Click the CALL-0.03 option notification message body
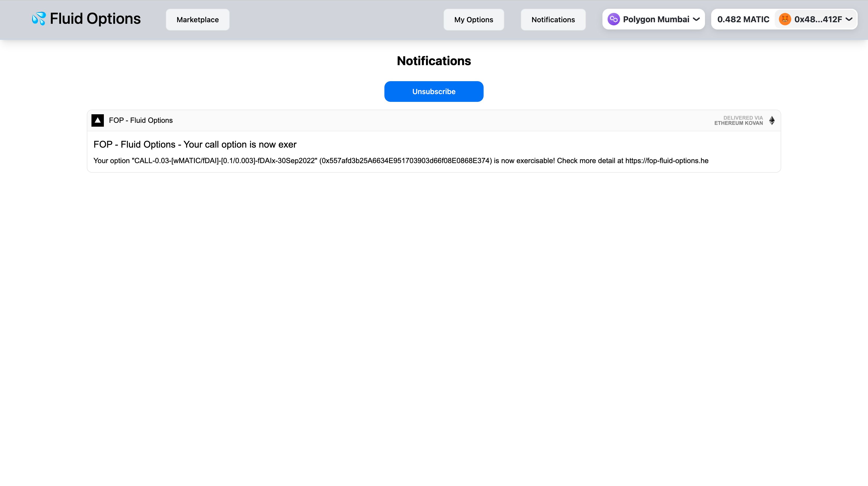This screenshot has height=486, width=868. click(x=401, y=161)
